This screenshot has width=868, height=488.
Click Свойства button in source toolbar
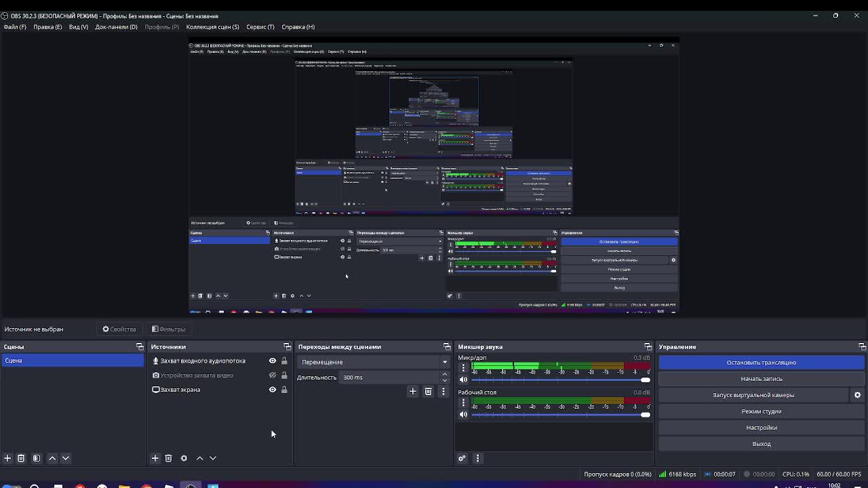pyautogui.click(x=119, y=329)
